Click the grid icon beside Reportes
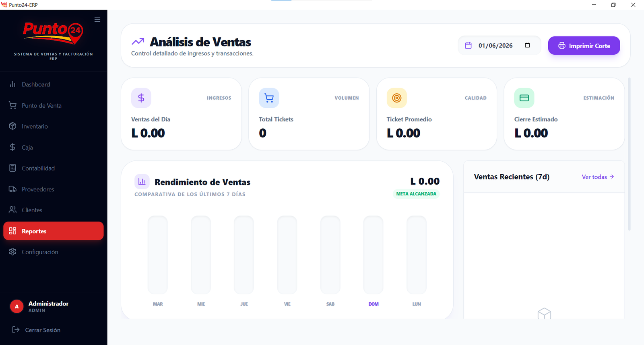The image size is (644, 345). click(x=13, y=231)
